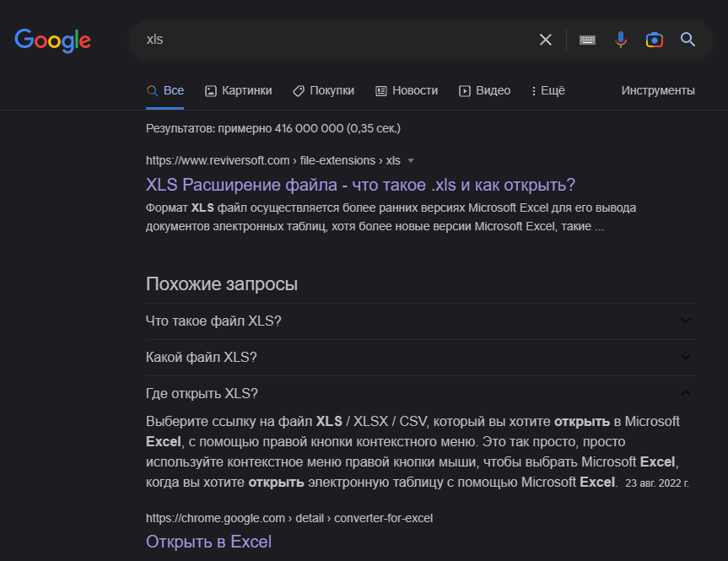The height and width of the screenshot is (561, 728).
Task: Switch to the Картинки tab
Action: [239, 90]
